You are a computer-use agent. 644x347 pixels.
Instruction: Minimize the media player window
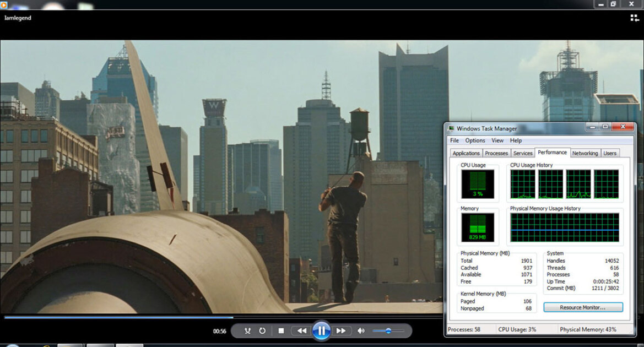[601, 4]
